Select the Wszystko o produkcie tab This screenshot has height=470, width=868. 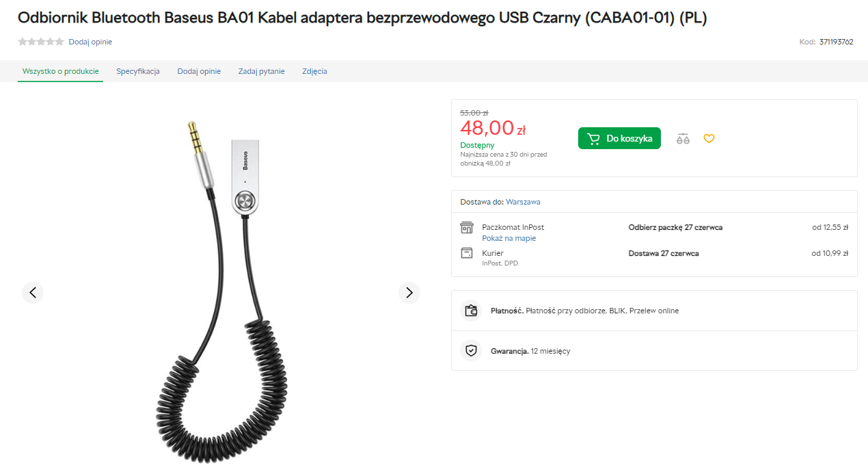pos(61,71)
